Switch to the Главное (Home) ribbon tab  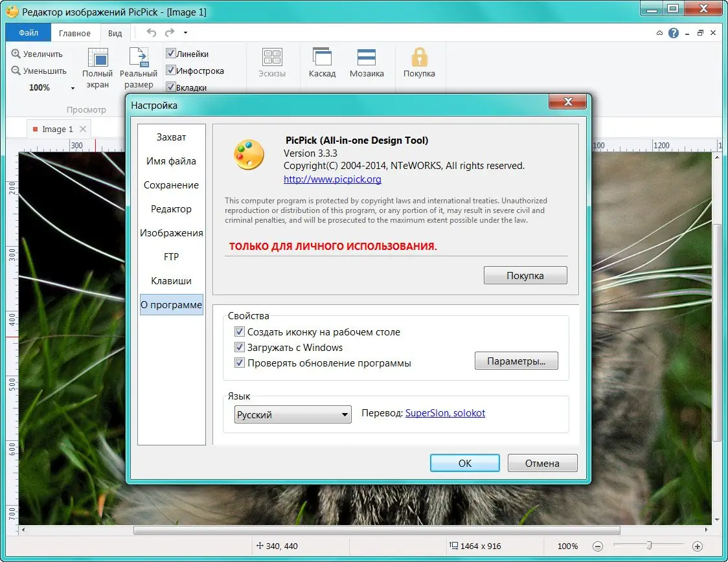[x=74, y=34]
